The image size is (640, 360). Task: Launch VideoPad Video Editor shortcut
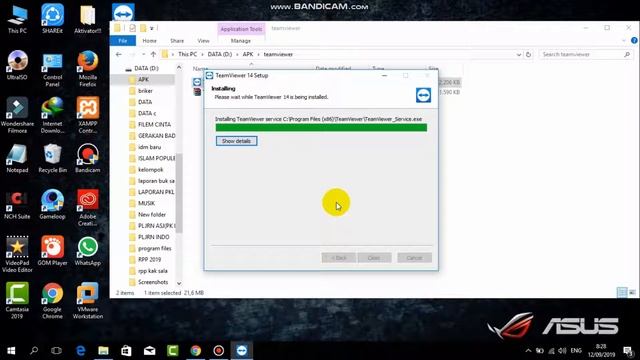[17, 255]
